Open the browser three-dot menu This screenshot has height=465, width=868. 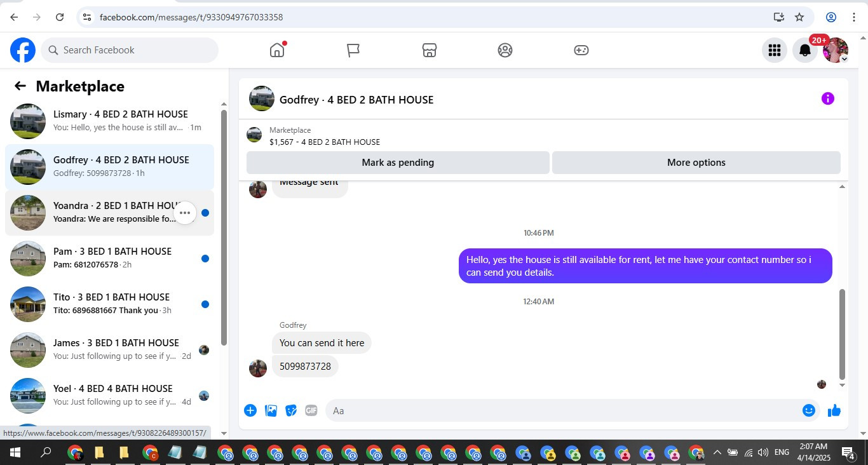tap(854, 17)
